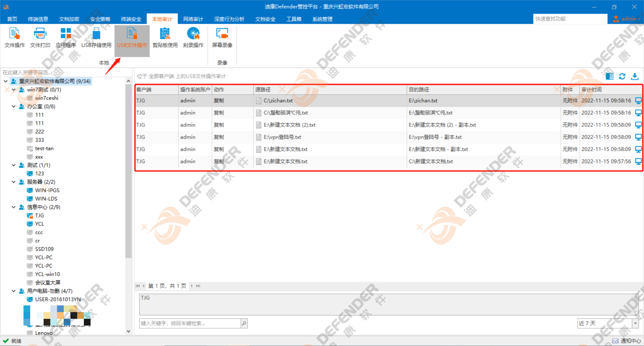Screen dimensions: 644x346
Task: Select the test-tan client in the tree
Action: coord(40,148)
